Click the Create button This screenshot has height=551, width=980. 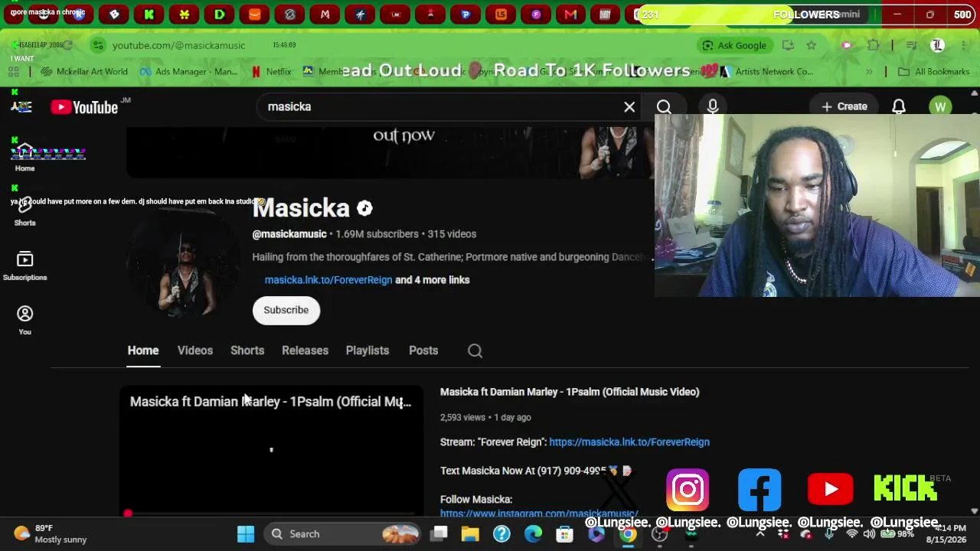(x=844, y=107)
